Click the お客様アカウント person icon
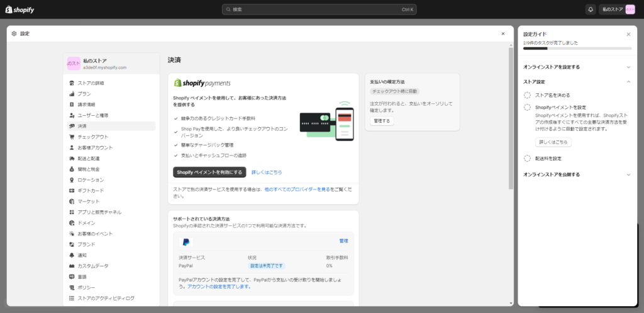The image size is (644, 313). 72,147
